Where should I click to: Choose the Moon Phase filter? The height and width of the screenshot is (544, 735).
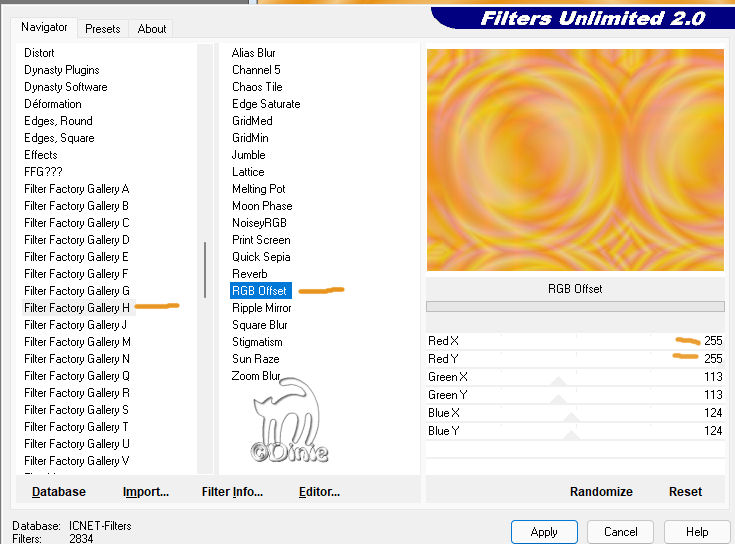pos(262,206)
